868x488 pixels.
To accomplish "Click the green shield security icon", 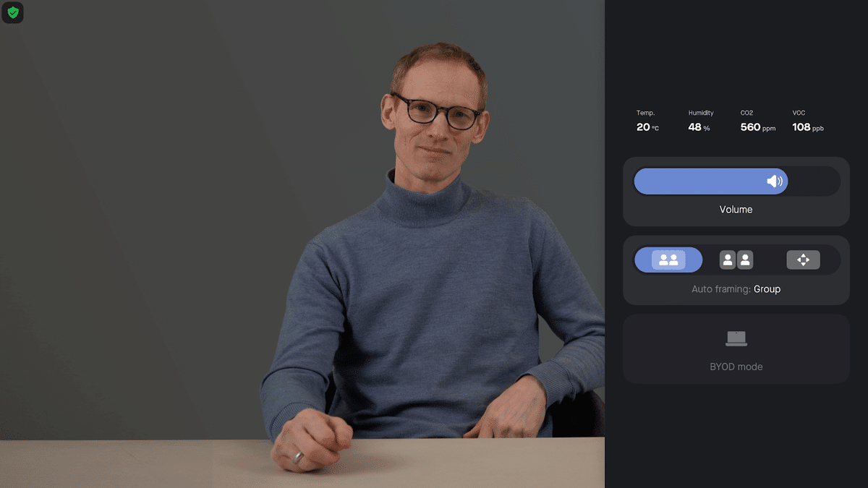I will (12, 12).
